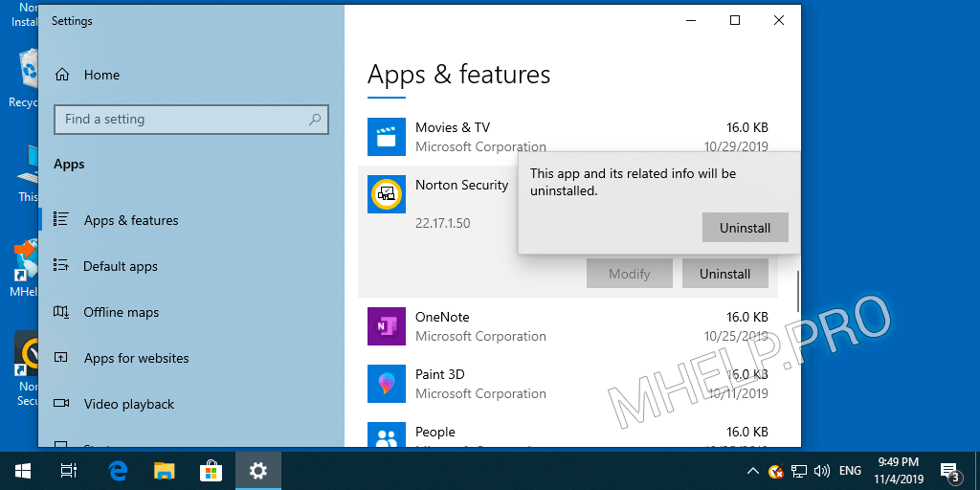The width and height of the screenshot is (980, 490).
Task: Click the 10/11/2019 install date
Action: pos(738,393)
